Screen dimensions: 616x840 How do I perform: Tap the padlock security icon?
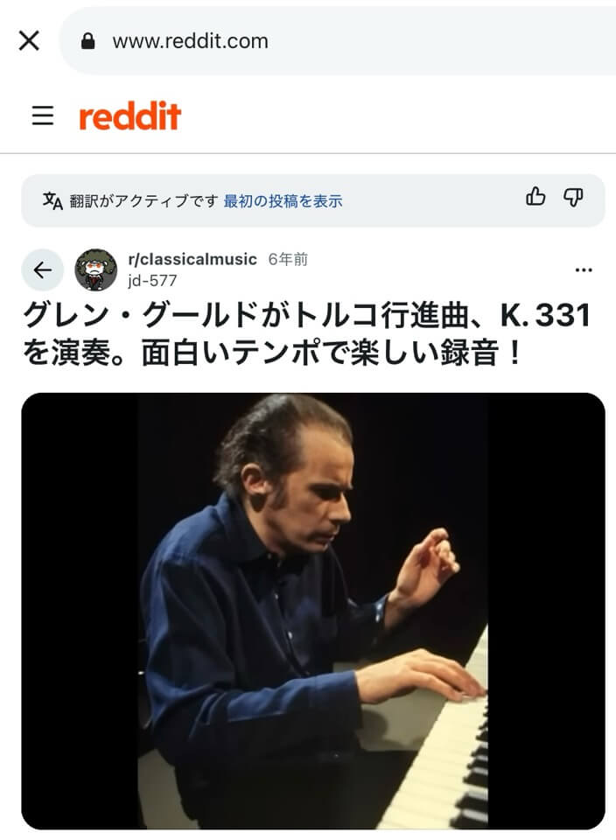point(87,41)
